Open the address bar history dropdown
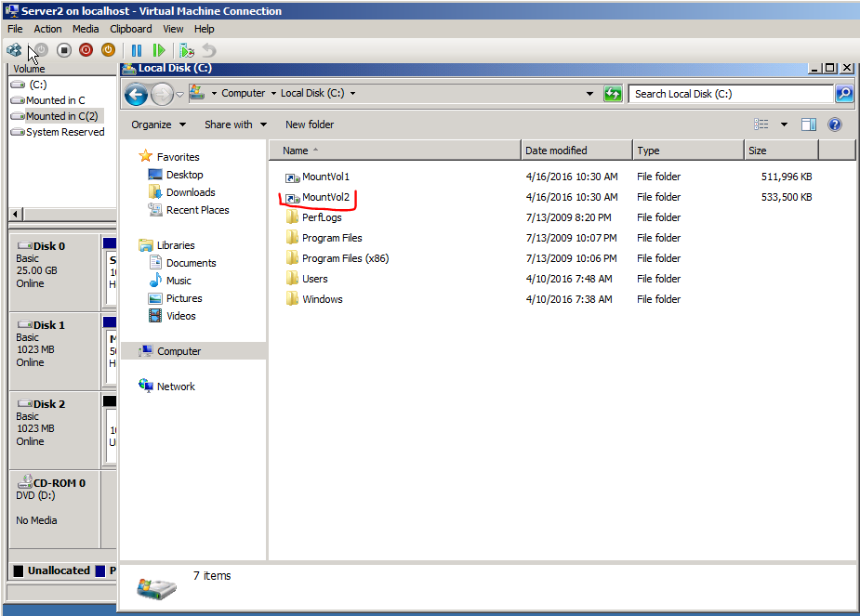Viewport: 860px width, 616px height. coord(589,94)
